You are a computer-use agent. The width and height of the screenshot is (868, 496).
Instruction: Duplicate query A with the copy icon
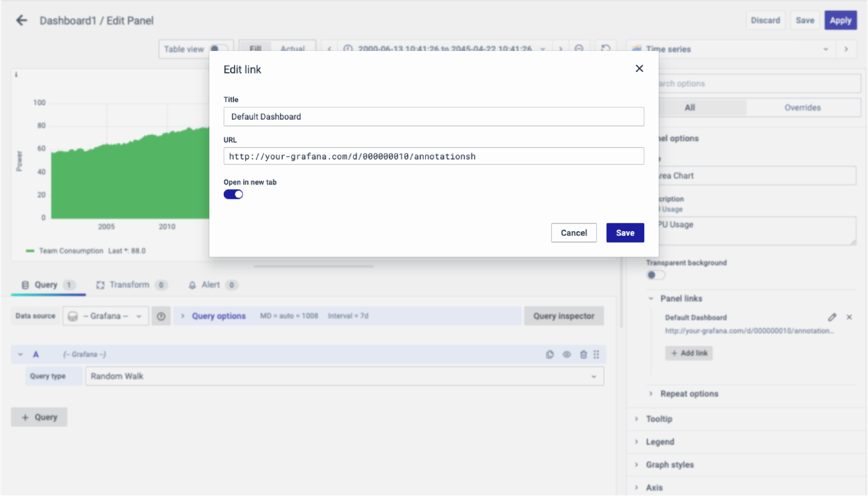point(550,354)
